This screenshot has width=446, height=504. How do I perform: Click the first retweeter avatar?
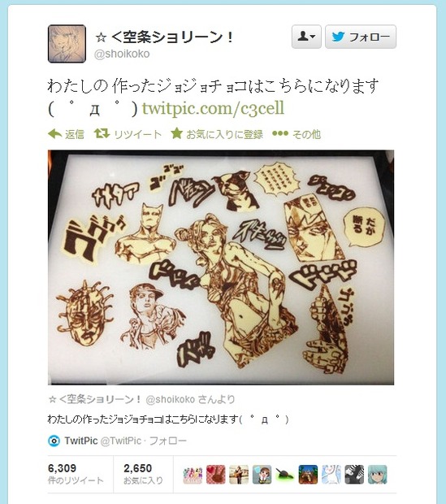193,475
